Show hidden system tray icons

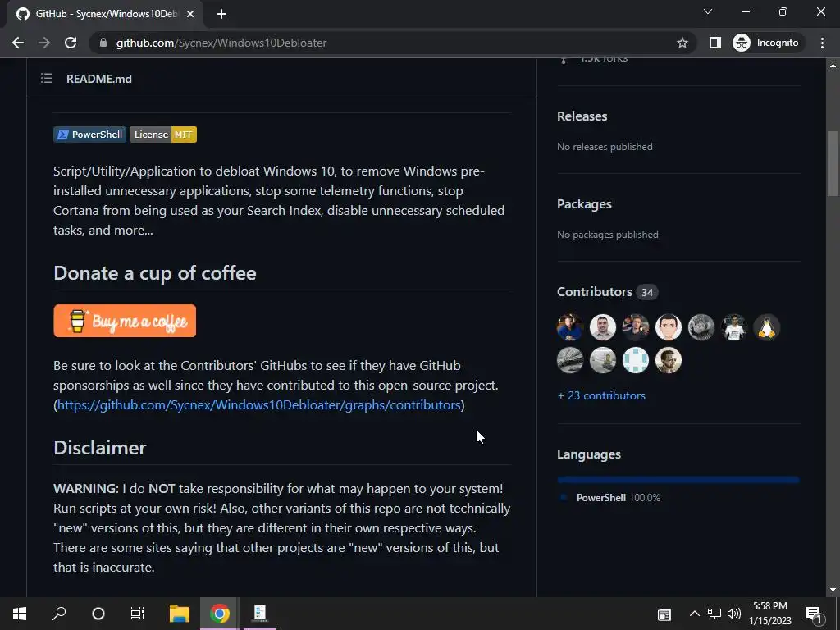tap(694, 614)
